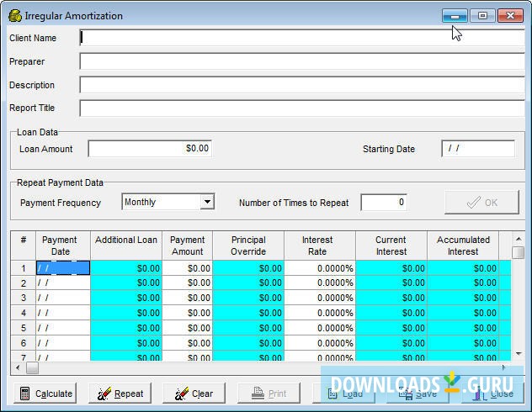This screenshot has height=412, width=532.
Task: Click the Current Interest cell in row 5
Action: [x=391, y=328]
